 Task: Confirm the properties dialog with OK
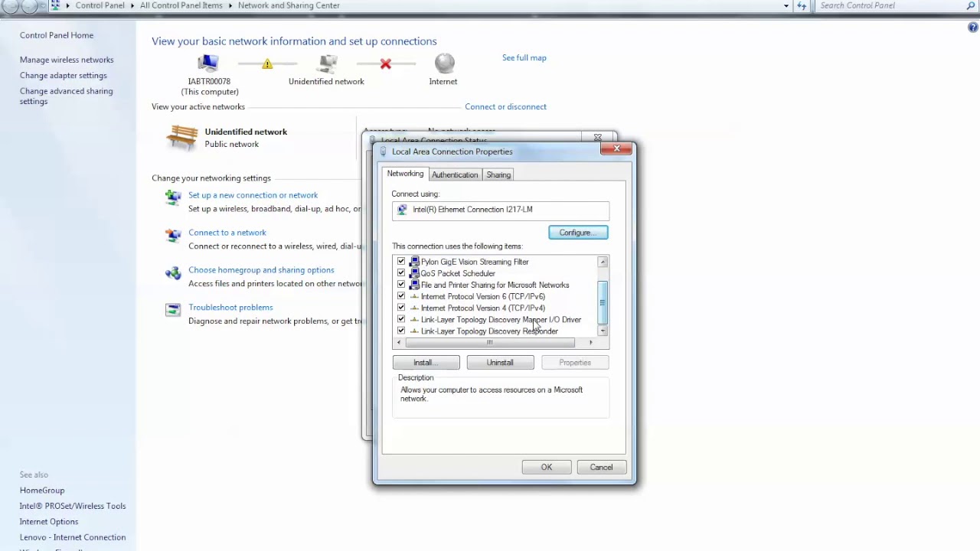tap(547, 468)
